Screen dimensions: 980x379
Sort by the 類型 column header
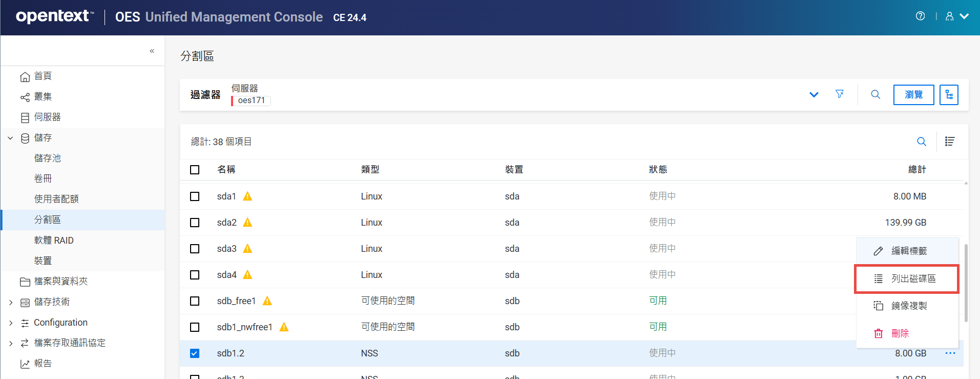point(370,170)
